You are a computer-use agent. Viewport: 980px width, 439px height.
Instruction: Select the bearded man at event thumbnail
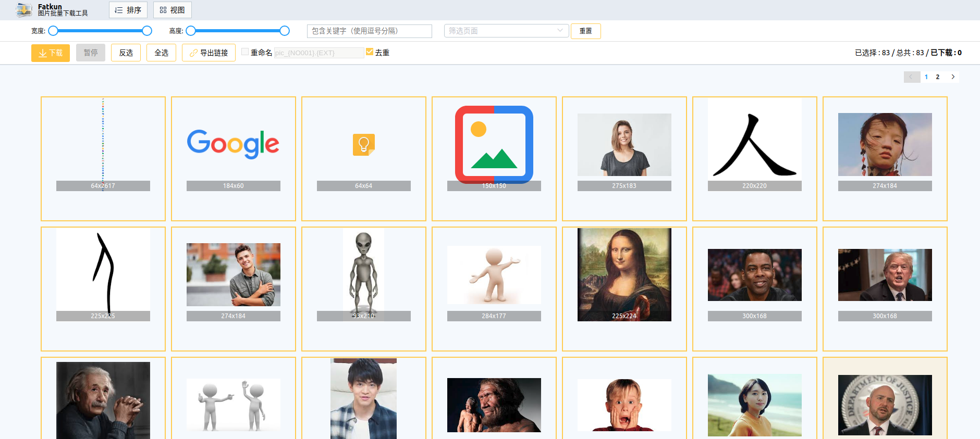755,275
